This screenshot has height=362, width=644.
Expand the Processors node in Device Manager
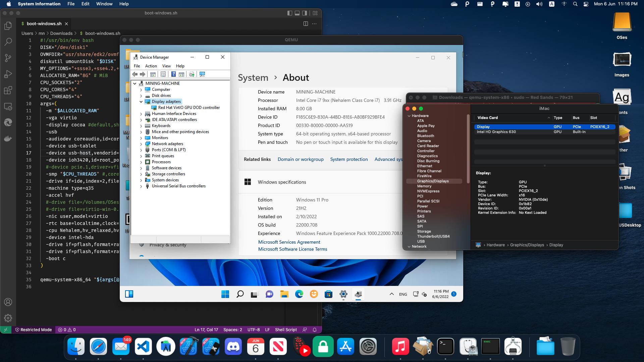141,162
